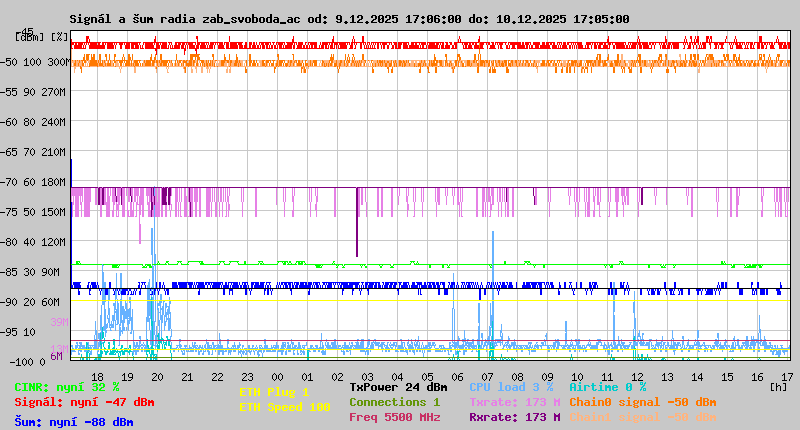Image resolution: width=800 pixels, height=430 pixels.
Task: Click the '-70 60 180M' y-axis label
Action: point(33,182)
